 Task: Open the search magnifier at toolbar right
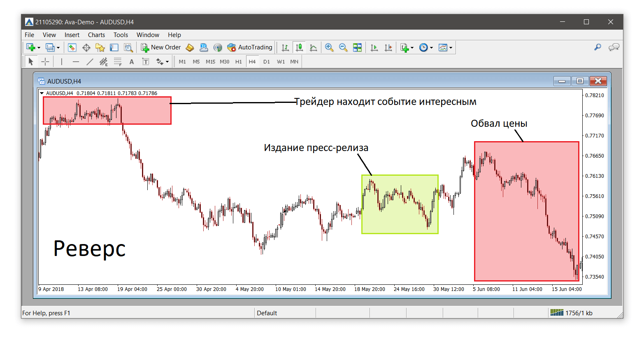(598, 47)
